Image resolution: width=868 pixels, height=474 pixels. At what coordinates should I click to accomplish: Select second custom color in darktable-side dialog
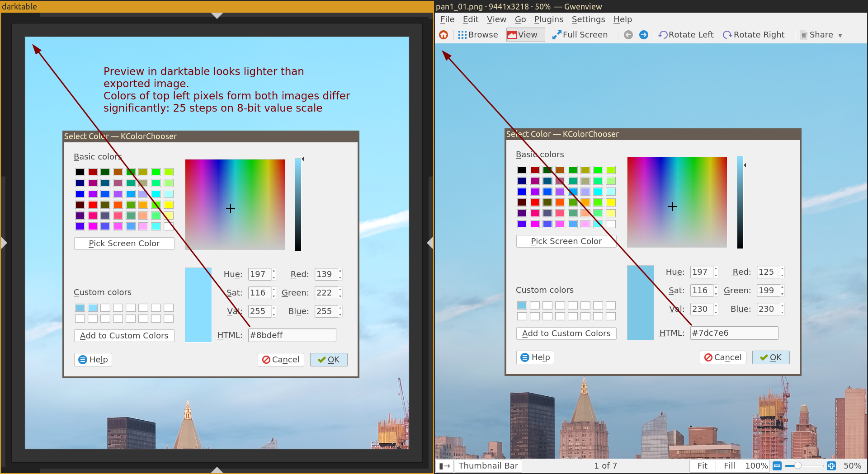pos(93,308)
